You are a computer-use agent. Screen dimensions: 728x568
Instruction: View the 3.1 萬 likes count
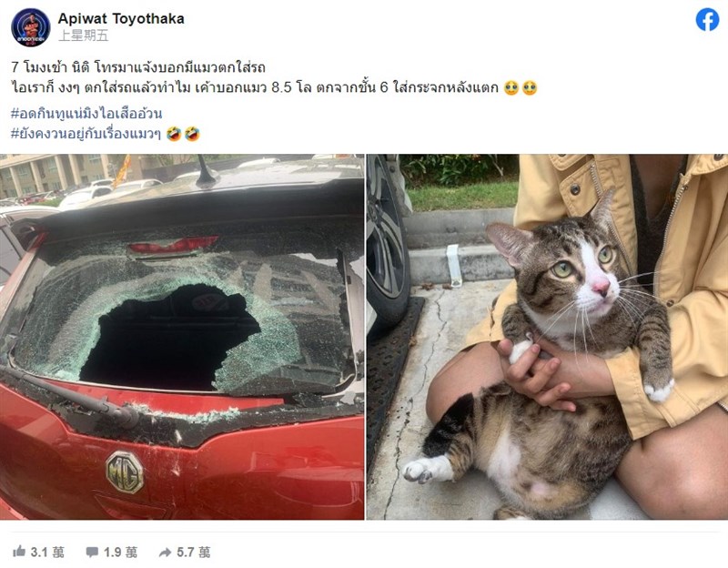coord(47,552)
